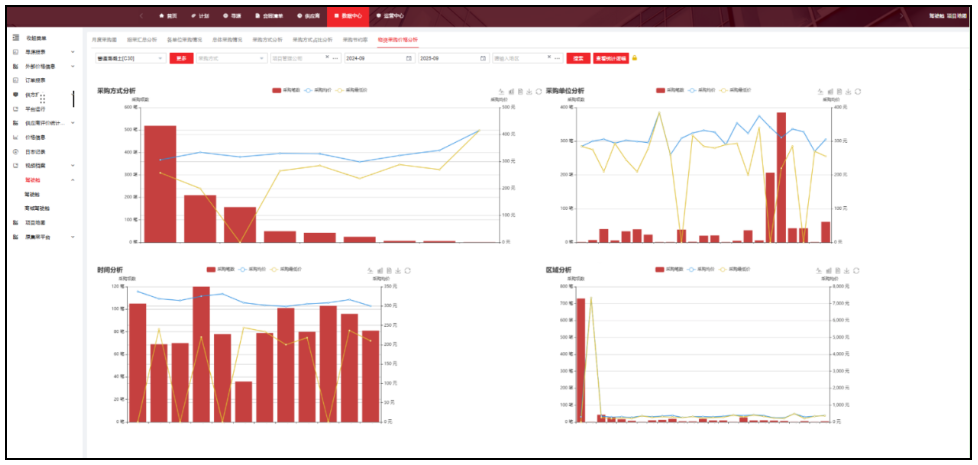Switch 采购方式分析 chart to line view
Image resolution: width=978 pixels, height=465 pixels.
(x=501, y=92)
